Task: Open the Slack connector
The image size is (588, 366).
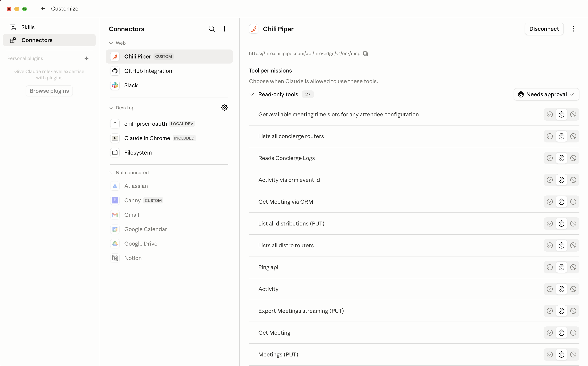Action: tap(169, 85)
